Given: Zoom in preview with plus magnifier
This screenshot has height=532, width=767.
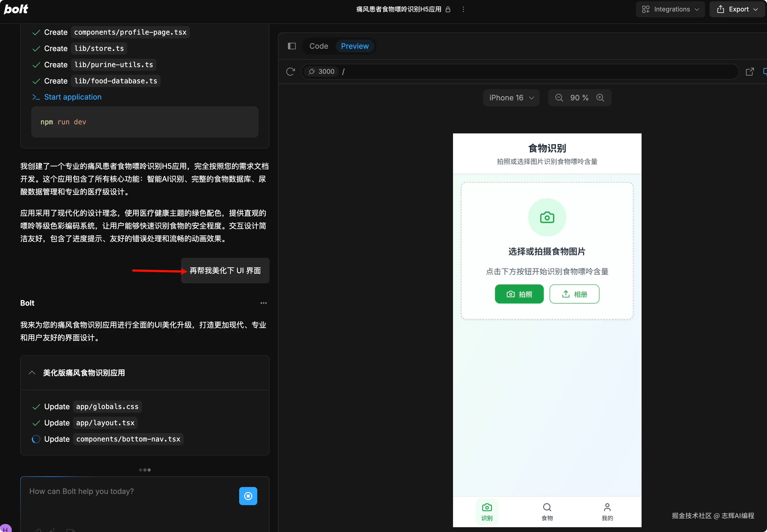Looking at the screenshot, I should click(x=600, y=98).
